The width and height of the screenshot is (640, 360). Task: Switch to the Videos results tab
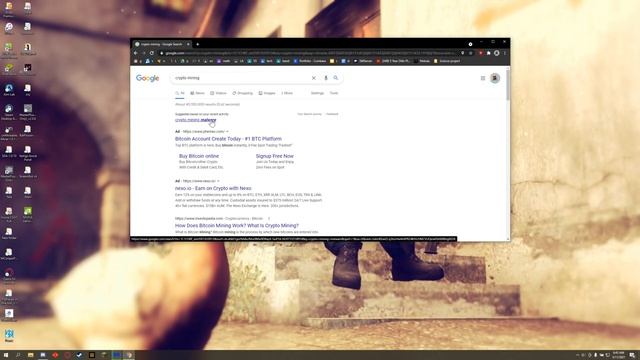click(218, 93)
